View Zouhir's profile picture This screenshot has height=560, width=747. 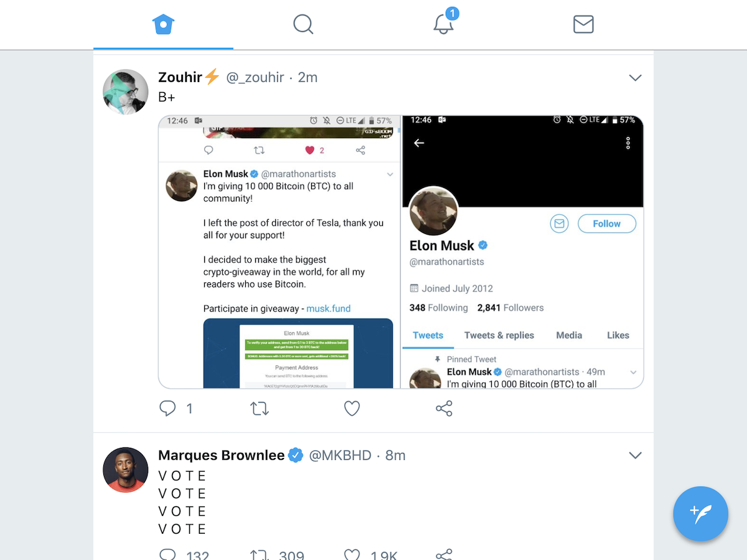pyautogui.click(x=125, y=91)
